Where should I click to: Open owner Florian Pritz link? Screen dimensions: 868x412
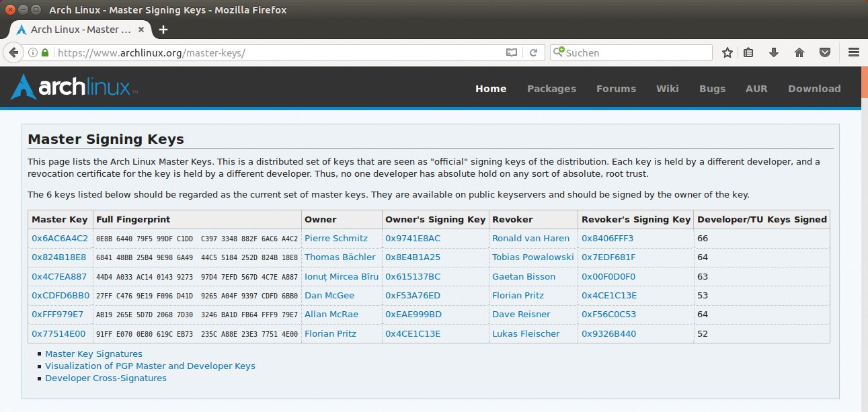click(x=330, y=334)
